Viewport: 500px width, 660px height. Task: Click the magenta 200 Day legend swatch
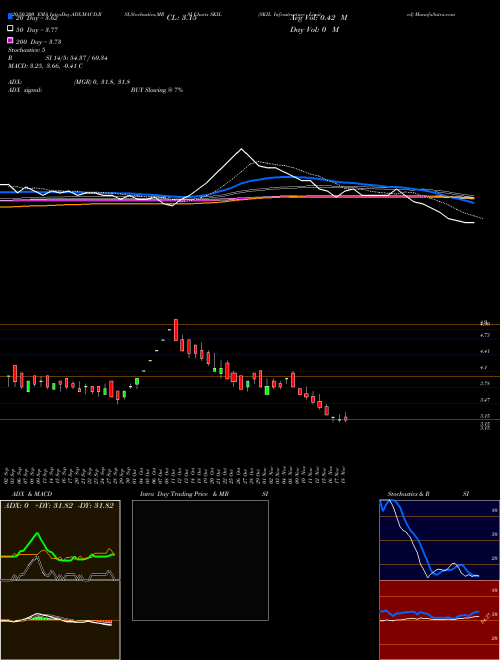10,41
